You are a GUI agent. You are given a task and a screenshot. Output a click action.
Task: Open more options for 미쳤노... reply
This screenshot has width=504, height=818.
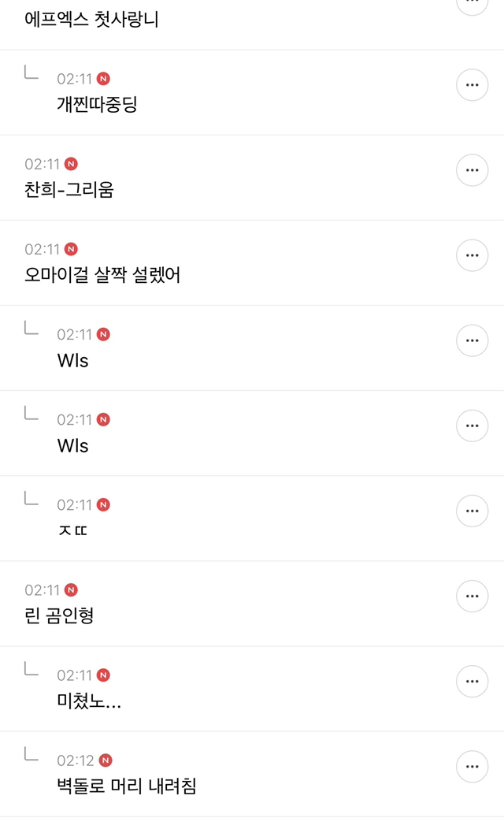tap(472, 681)
